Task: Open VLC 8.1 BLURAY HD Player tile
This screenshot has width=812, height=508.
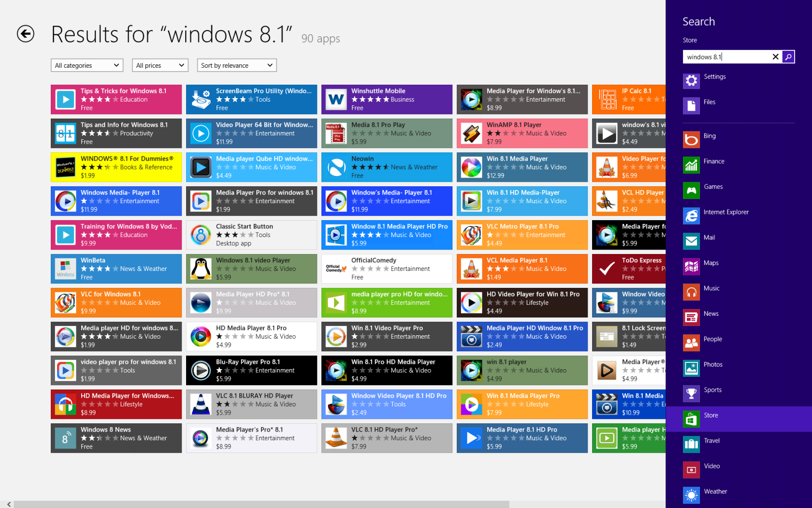Action: point(251,404)
